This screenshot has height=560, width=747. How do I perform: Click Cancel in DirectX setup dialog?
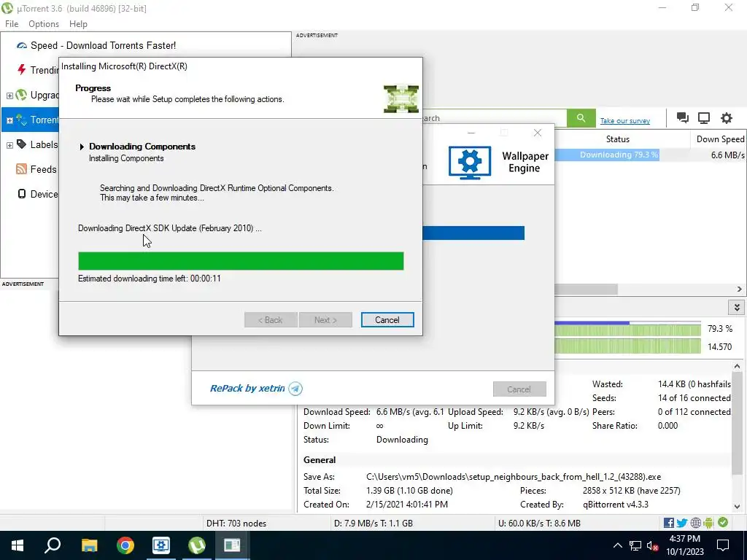click(x=387, y=320)
